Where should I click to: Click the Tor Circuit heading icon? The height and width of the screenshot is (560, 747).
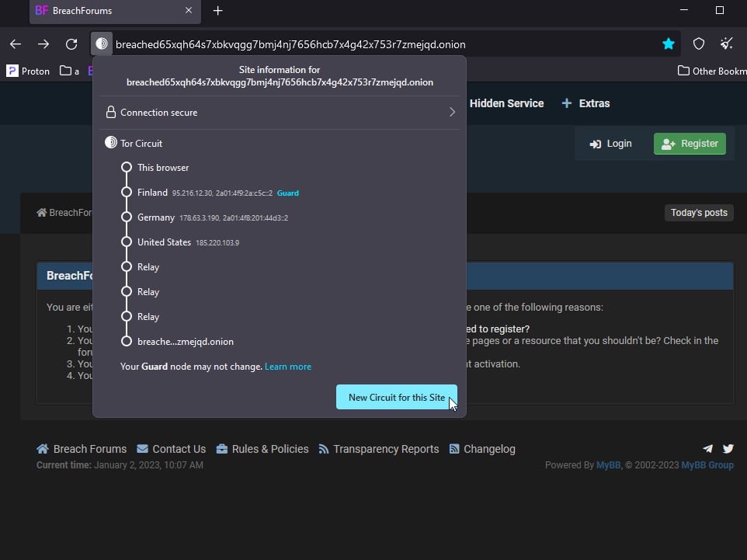[x=110, y=142]
